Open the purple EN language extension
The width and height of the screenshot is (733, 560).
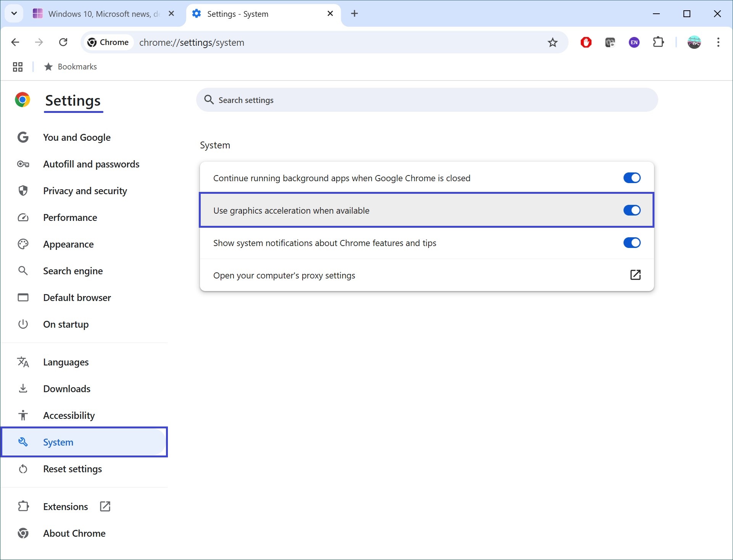634,42
